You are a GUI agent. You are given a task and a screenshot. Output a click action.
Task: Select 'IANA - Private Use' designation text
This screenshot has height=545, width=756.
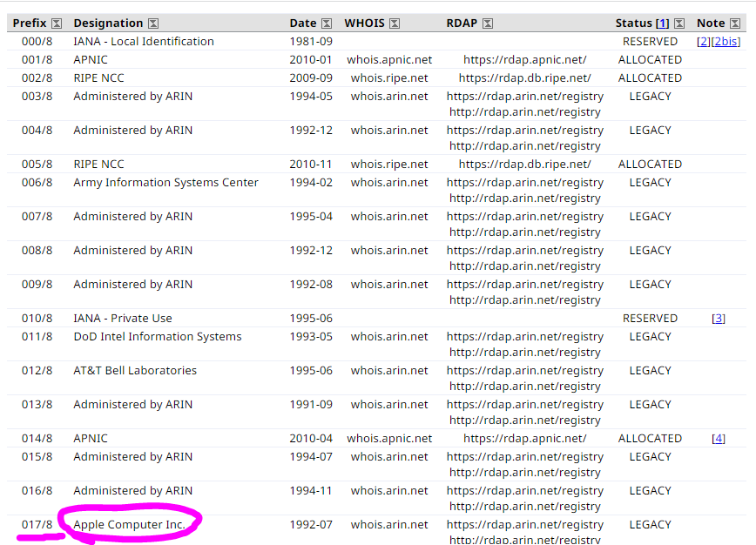click(x=123, y=318)
